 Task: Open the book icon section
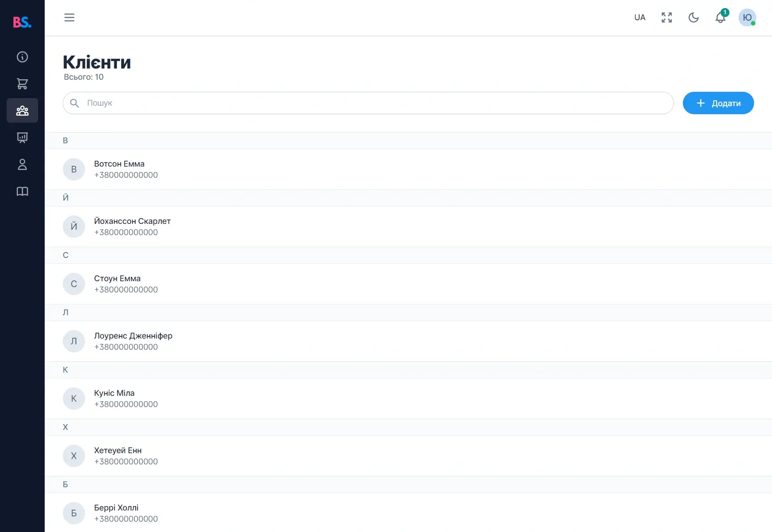pos(22,191)
